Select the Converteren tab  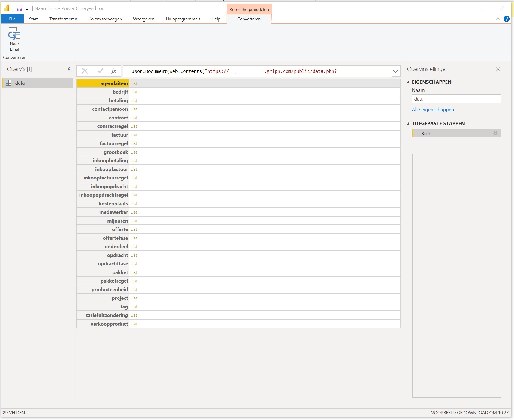pos(249,19)
